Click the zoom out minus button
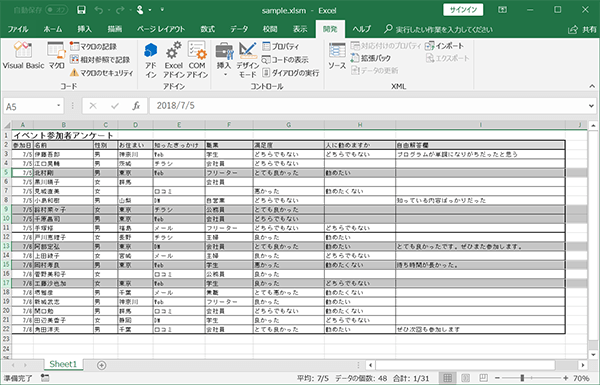Screen dimensions: 600x385 (x=497, y=378)
